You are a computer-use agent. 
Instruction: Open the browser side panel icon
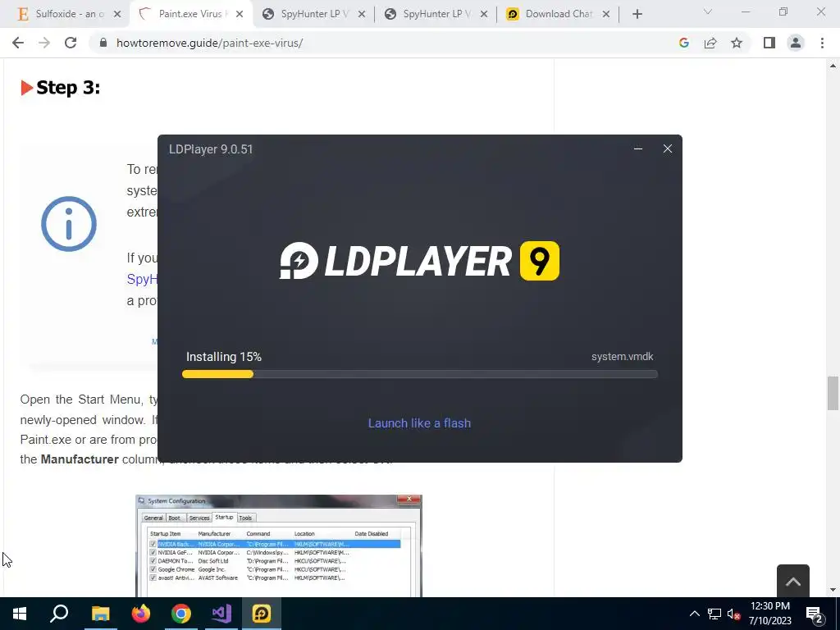point(769,43)
